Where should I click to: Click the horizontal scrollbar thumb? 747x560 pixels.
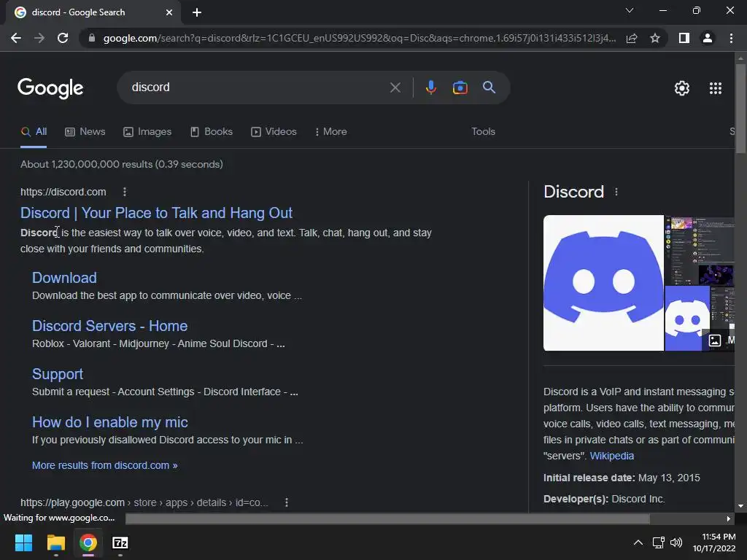coord(387,518)
